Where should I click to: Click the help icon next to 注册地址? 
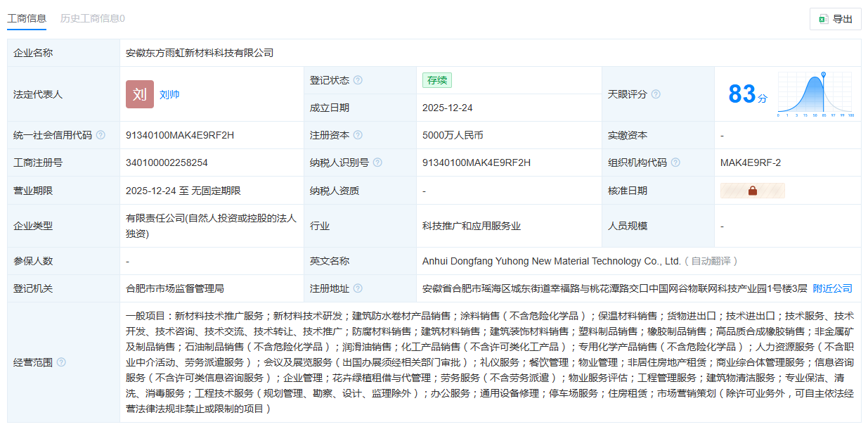pyautogui.click(x=358, y=288)
